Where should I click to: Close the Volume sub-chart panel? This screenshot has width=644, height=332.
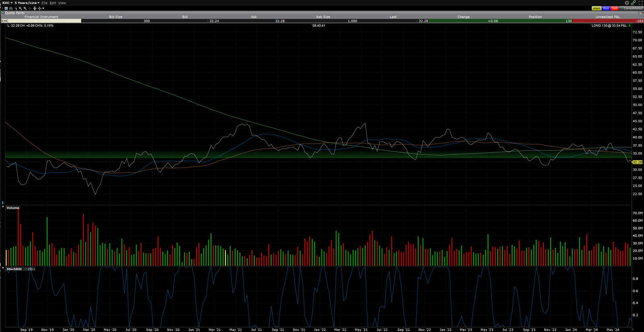pos(3,207)
